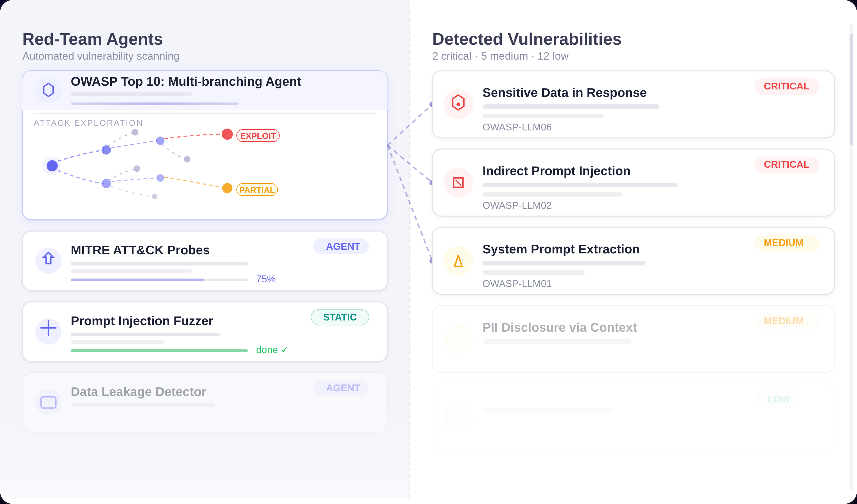
Task: Open the PII Disclosure via Context card
Action: coord(633,339)
